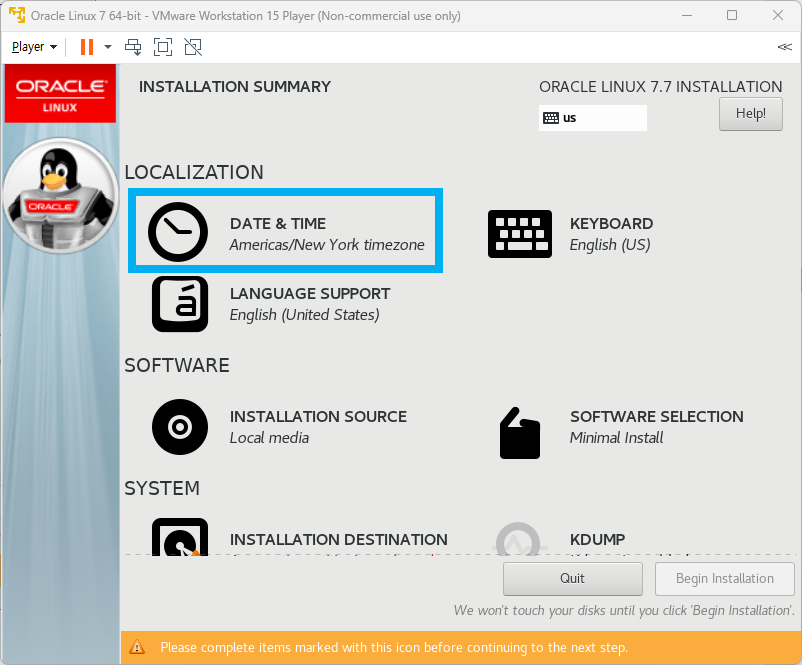This screenshot has width=802, height=665.
Task: Click the Americas/New York timezone text
Action: [327, 245]
